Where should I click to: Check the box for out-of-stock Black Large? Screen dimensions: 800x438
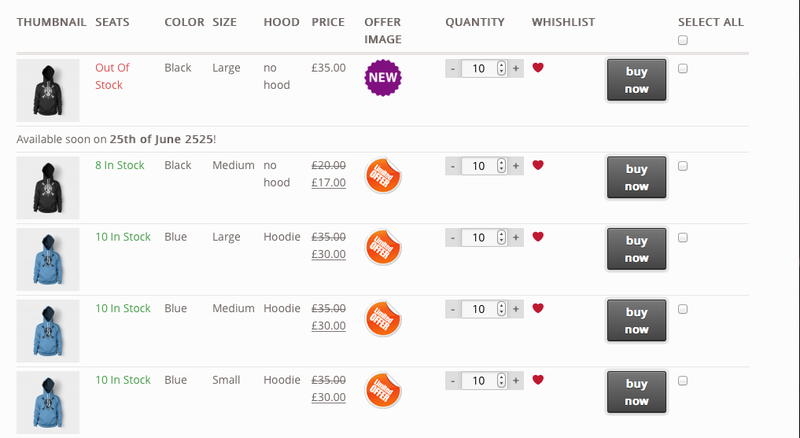click(683, 68)
